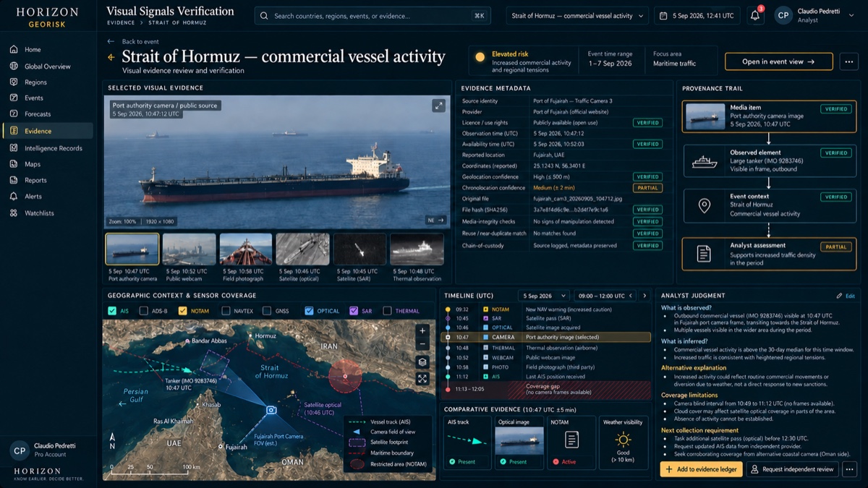Click the Event context location pin icon
Image resolution: width=868 pixels, height=488 pixels.
pos(704,206)
